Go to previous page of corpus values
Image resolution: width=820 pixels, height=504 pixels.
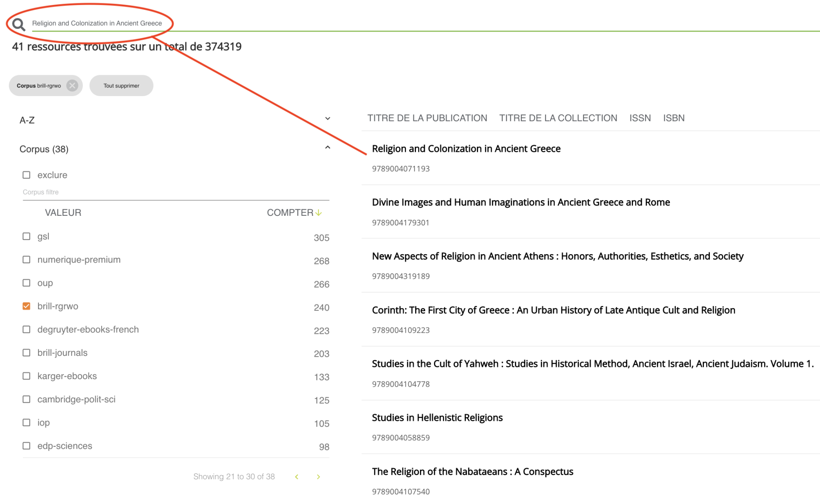(297, 477)
